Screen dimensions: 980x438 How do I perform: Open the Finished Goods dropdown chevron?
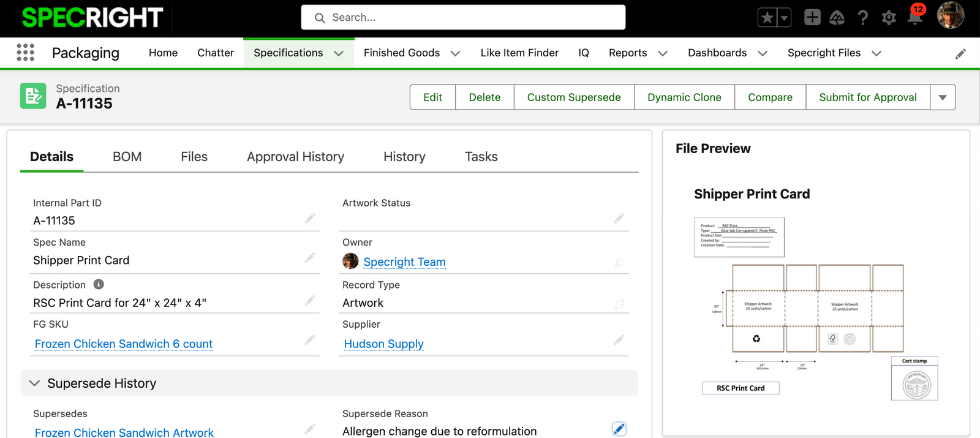pos(456,53)
